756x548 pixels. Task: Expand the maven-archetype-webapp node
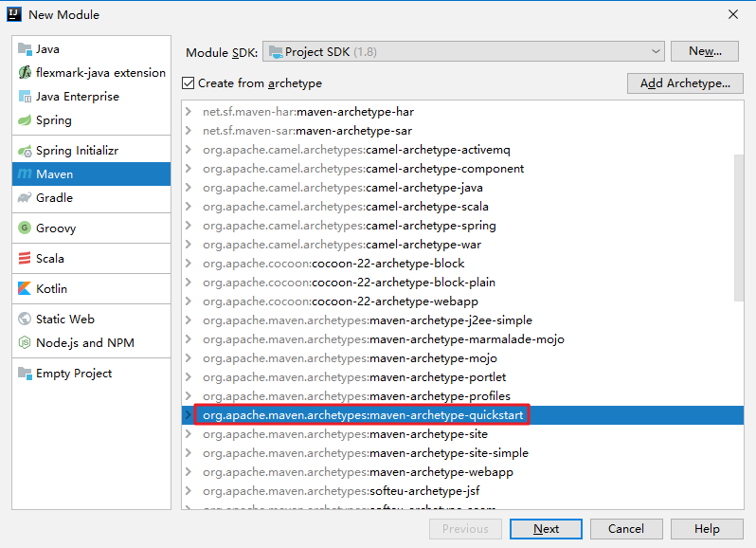click(189, 472)
